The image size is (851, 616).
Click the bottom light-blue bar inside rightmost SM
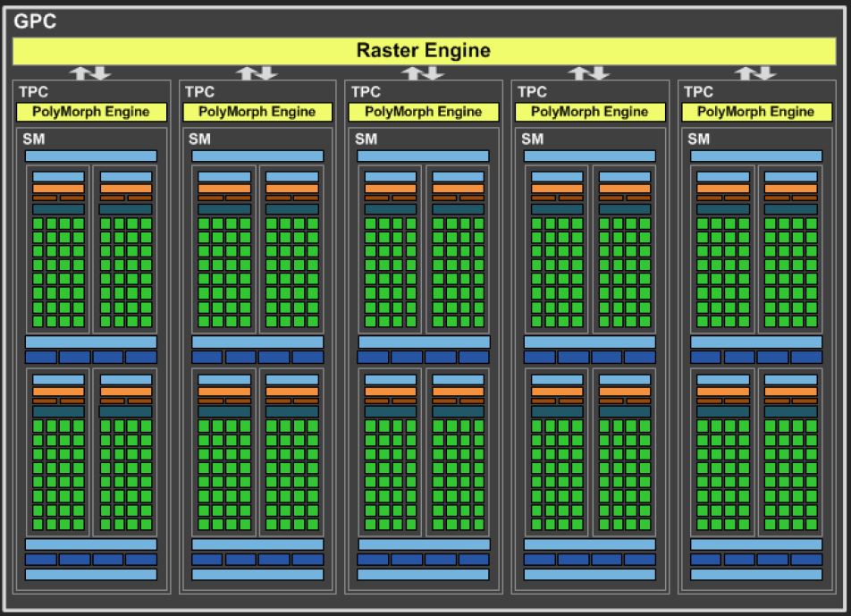point(756,574)
